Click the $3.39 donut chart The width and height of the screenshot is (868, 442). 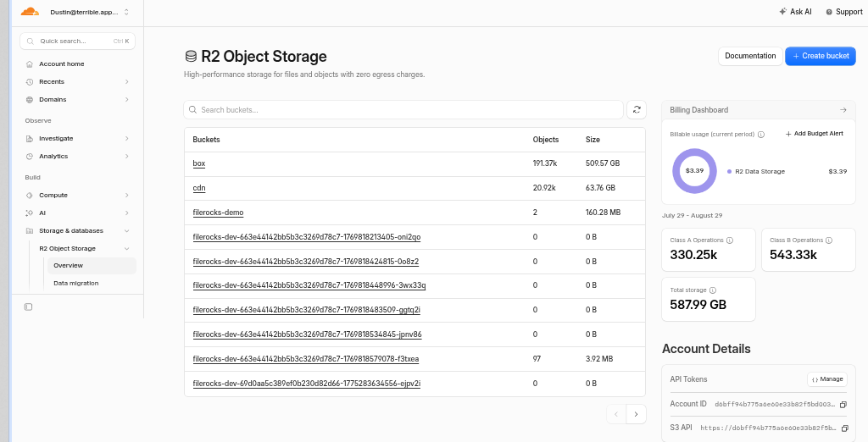pyautogui.click(x=694, y=171)
